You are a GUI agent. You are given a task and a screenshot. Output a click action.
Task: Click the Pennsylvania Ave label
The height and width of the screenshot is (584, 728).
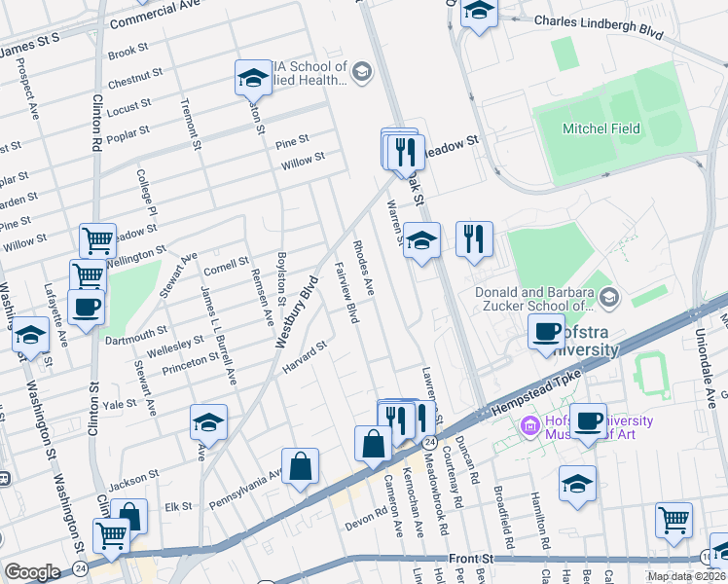(x=246, y=489)
